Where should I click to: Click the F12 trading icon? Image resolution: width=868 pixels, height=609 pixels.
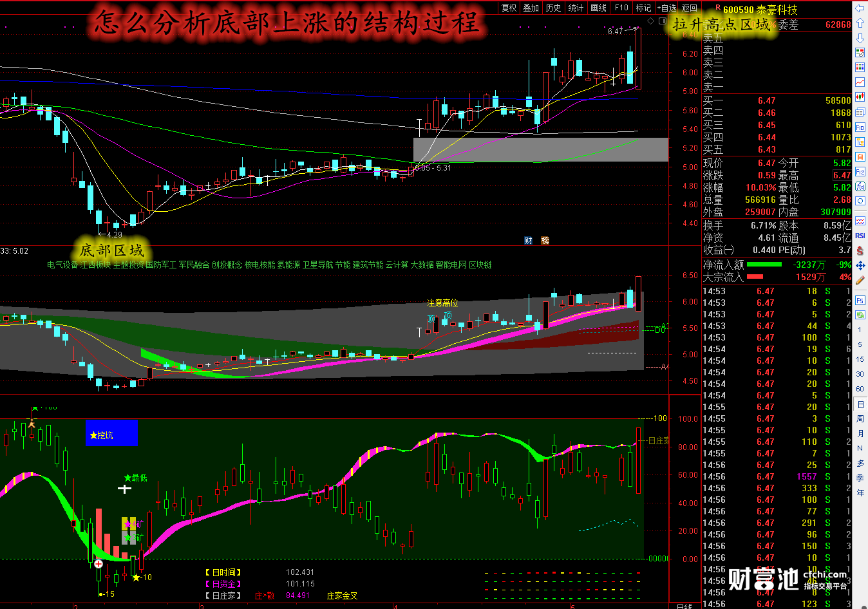[x=860, y=172]
